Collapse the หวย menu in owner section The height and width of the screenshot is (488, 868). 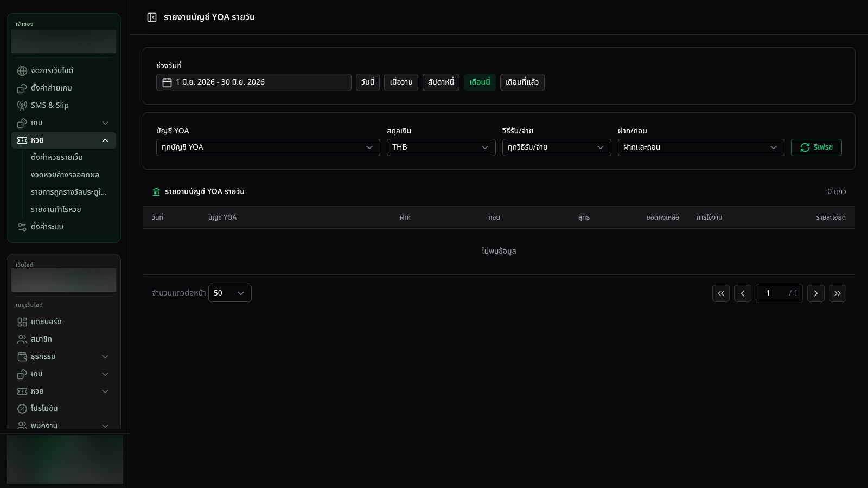[x=63, y=140]
